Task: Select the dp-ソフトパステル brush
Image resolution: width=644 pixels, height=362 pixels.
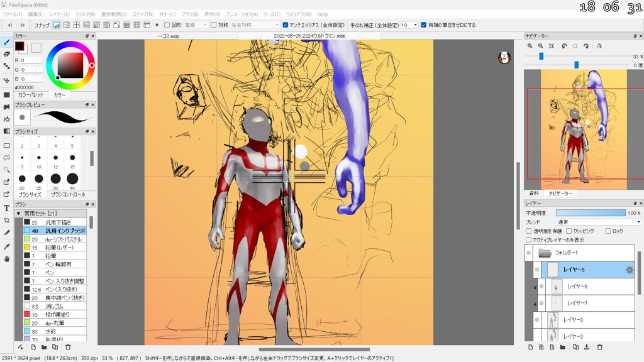Action: [x=55, y=239]
